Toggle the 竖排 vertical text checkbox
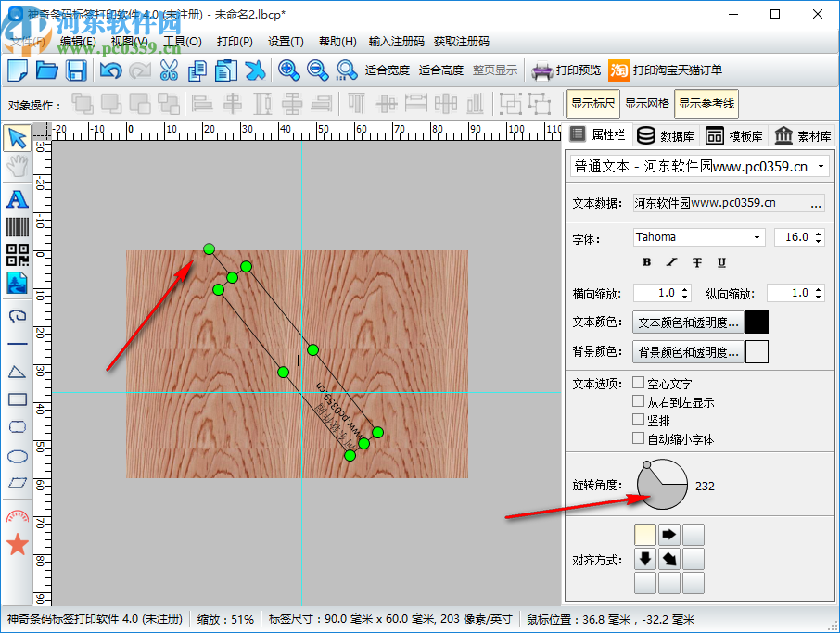Screen dimensions: 840x633 [638, 420]
